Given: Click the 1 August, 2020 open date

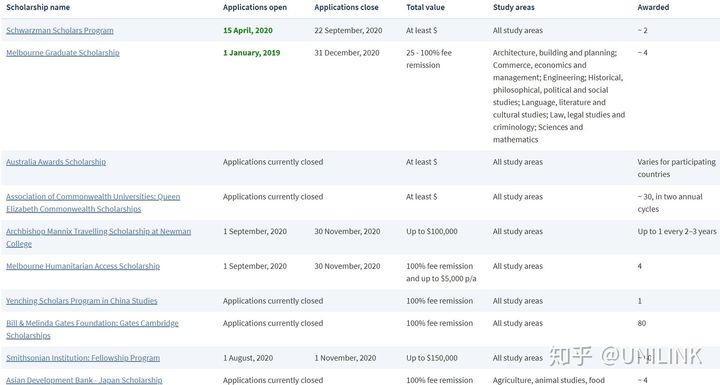Looking at the screenshot, I should tap(248, 358).
